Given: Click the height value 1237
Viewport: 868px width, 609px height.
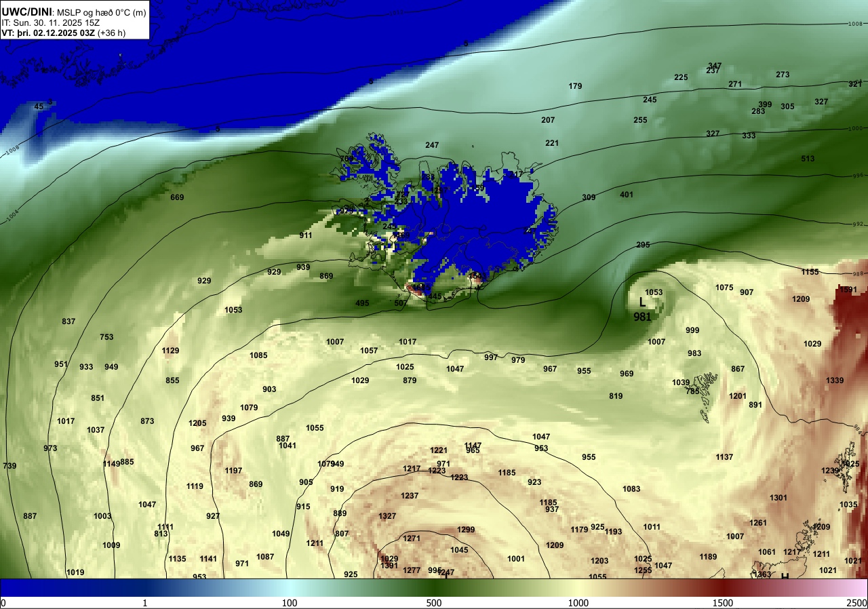Looking at the screenshot, I should point(410,496).
